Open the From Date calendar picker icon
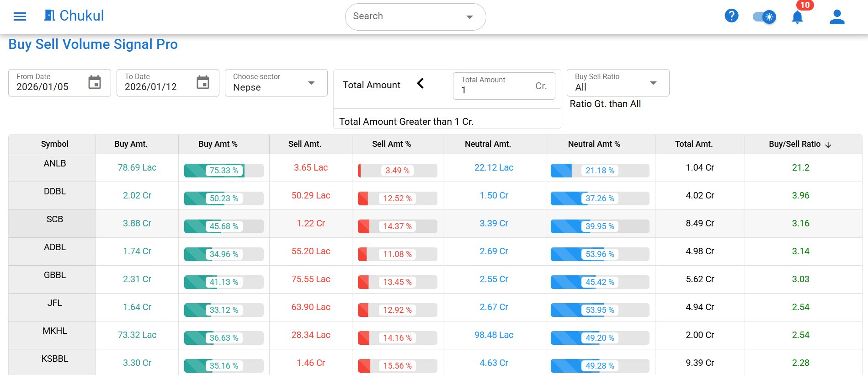868x375 pixels. click(x=95, y=82)
